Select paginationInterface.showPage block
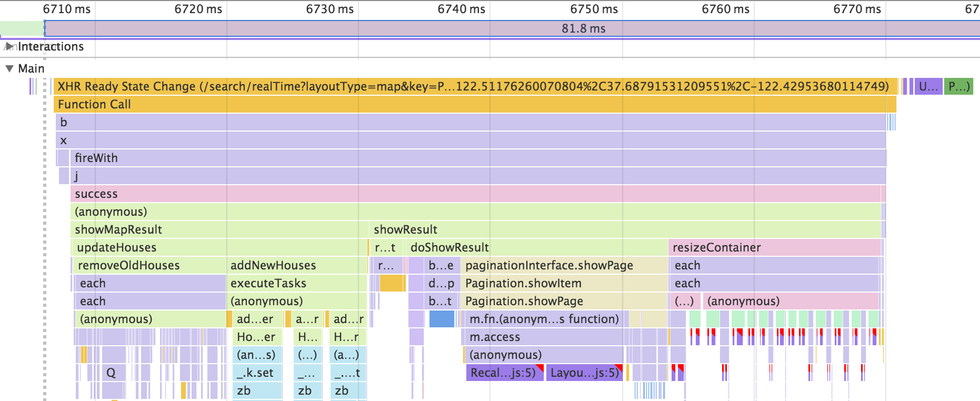The width and height of the screenshot is (980, 401). (x=564, y=265)
